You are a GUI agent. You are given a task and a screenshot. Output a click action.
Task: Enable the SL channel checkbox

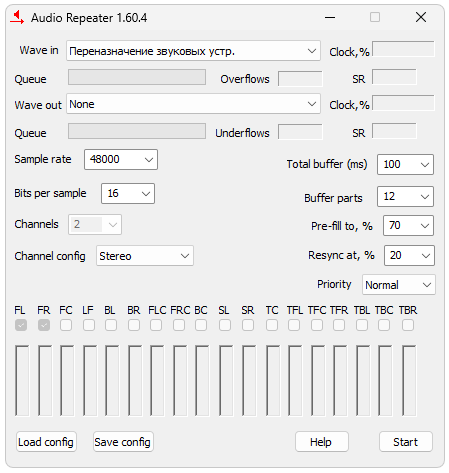click(225, 325)
